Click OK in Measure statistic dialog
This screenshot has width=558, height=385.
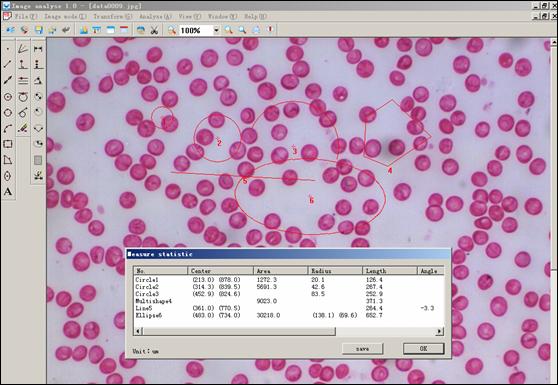pos(423,349)
